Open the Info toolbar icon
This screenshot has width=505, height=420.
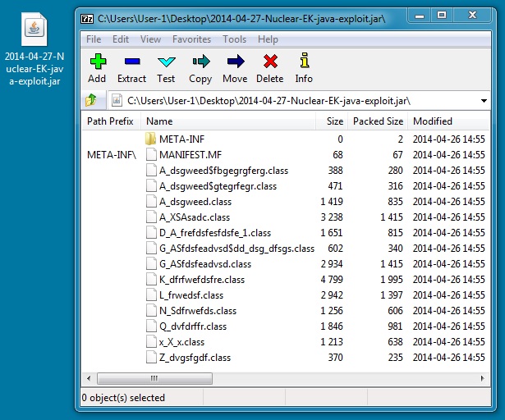tap(304, 67)
